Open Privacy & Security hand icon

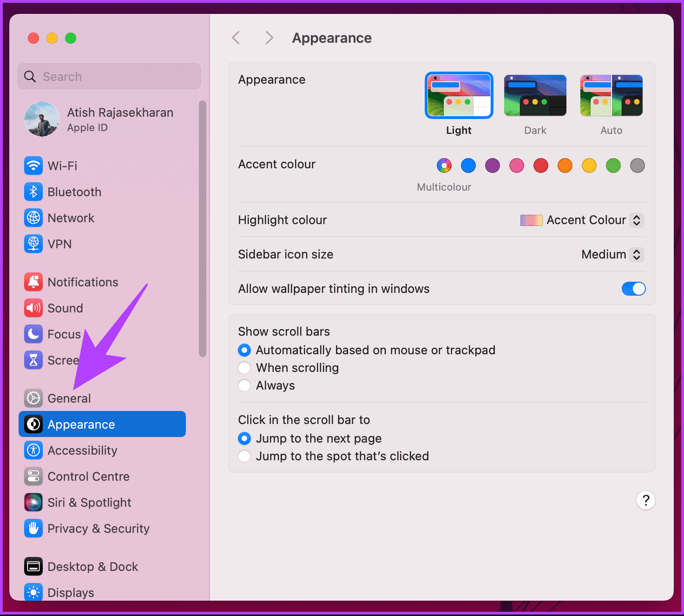pos(33,528)
